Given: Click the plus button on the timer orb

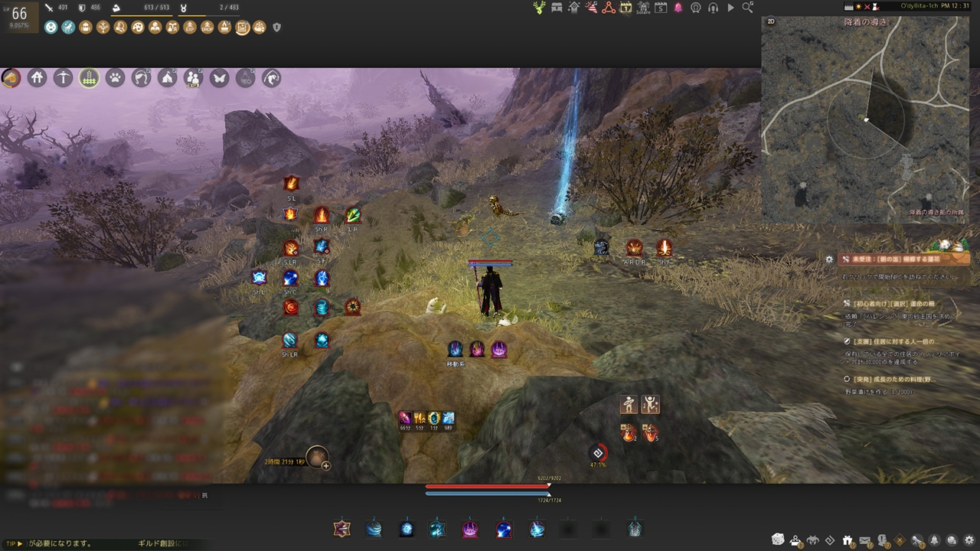Looking at the screenshot, I should tap(326, 465).
